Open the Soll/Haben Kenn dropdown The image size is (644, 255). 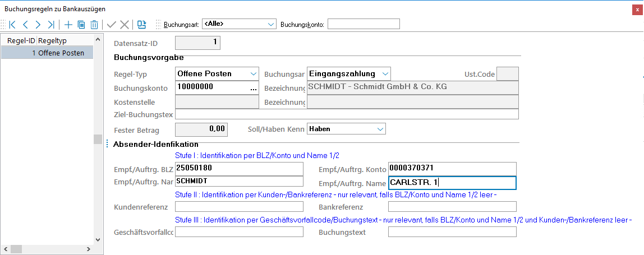pyautogui.click(x=380, y=129)
